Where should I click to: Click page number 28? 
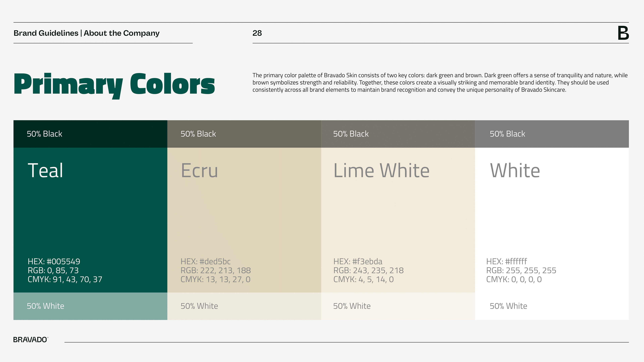click(257, 33)
